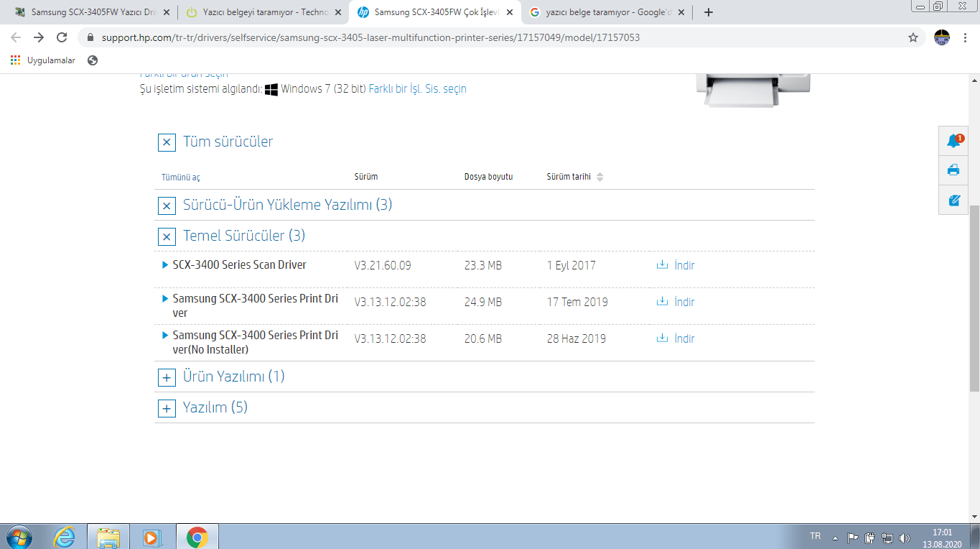Collapse the Temel Sürücüler (3) group
The width and height of the screenshot is (980, 549).
(x=167, y=237)
